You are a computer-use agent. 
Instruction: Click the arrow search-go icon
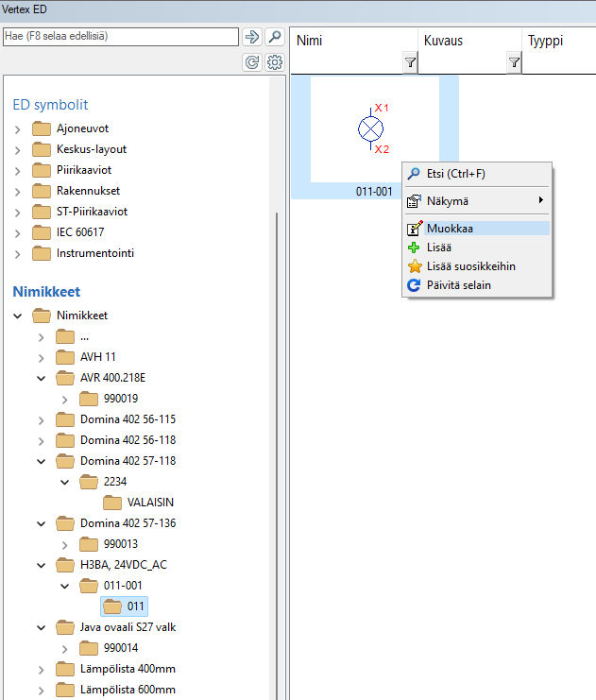(252, 37)
